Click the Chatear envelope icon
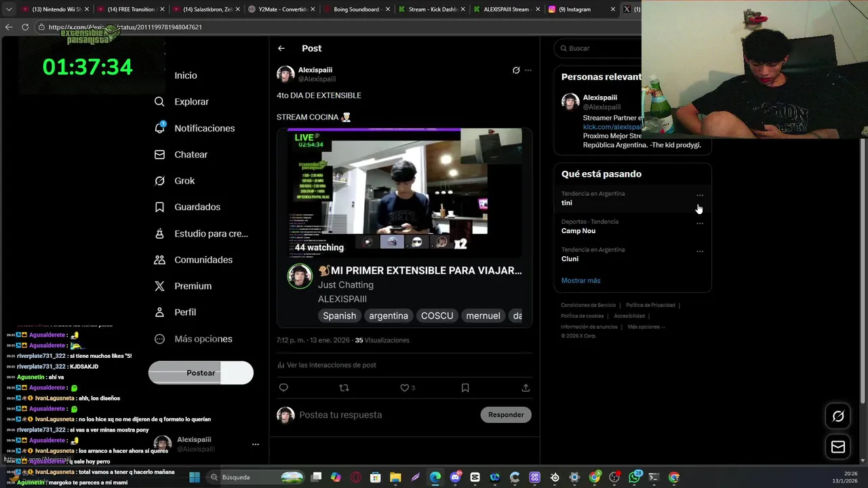This screenshot has height=488, width=868. [159, 155]
